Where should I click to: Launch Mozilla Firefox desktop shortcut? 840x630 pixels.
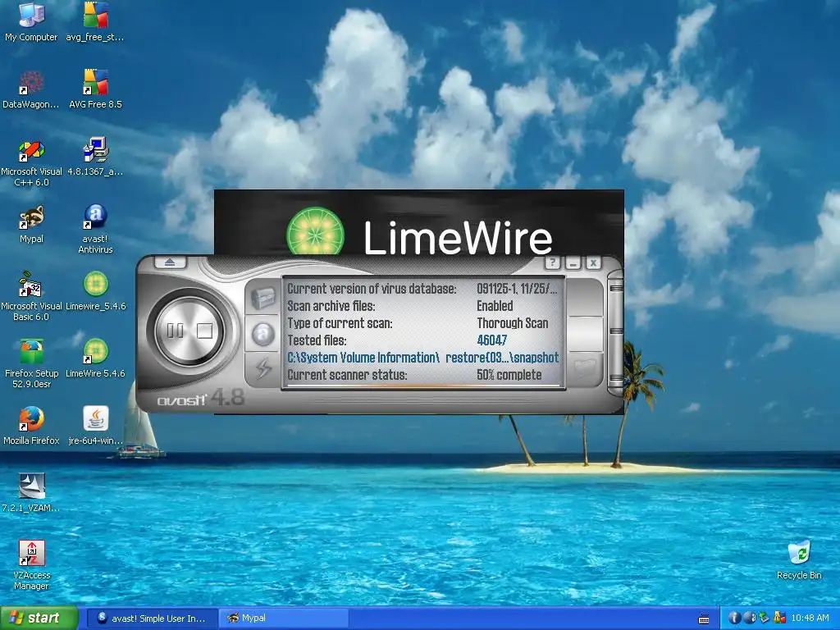31,426
